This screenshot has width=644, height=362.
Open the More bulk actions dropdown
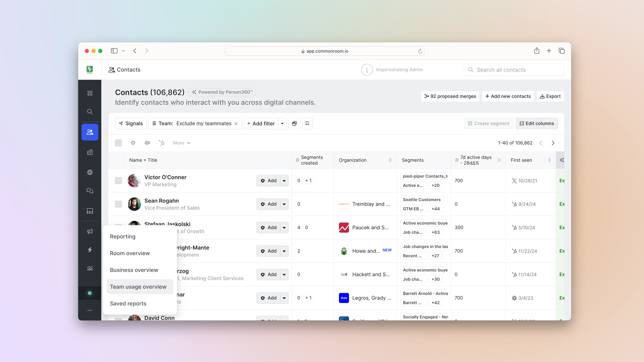(181, 143)
